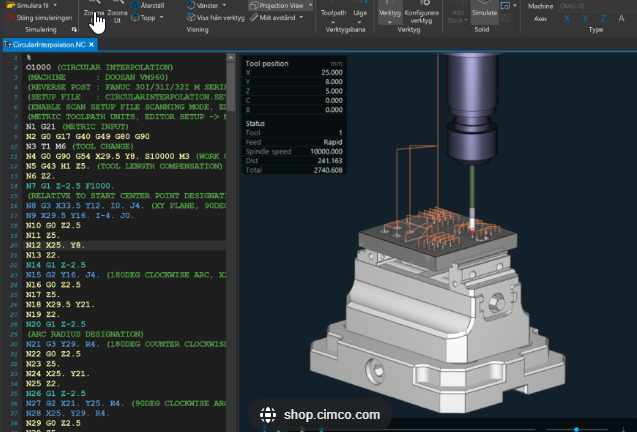The height and width of the screenshot is (432, 637).
Task: Open the Simulera fil dropdown arrow
Action: tap(55, 5)
